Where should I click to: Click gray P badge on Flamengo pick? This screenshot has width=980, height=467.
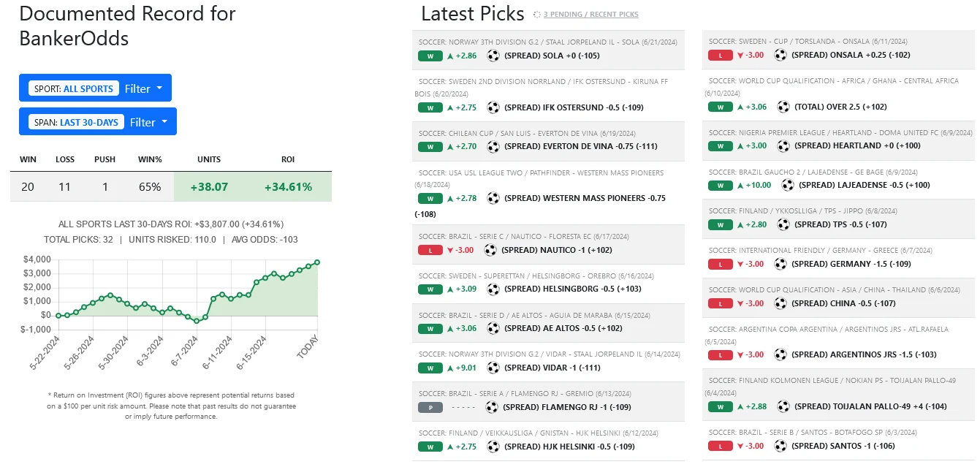430,407
